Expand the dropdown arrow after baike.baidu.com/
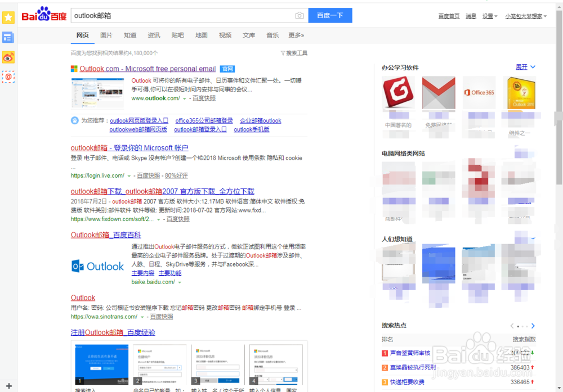Screen dimensions: 563x392 tap(180, 282)
